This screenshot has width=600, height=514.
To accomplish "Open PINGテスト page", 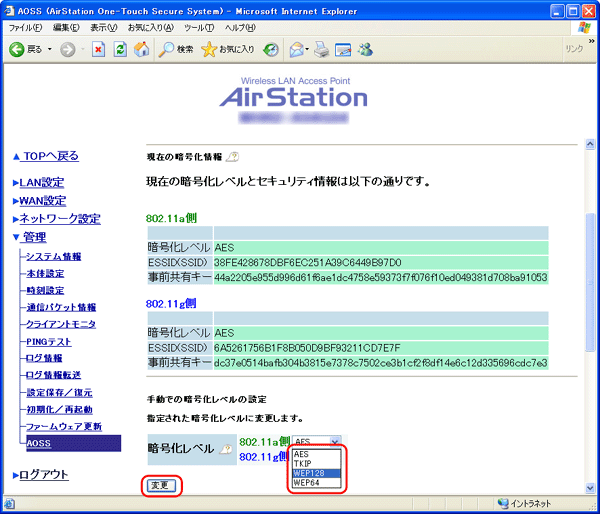I will [x=48, y=341].
